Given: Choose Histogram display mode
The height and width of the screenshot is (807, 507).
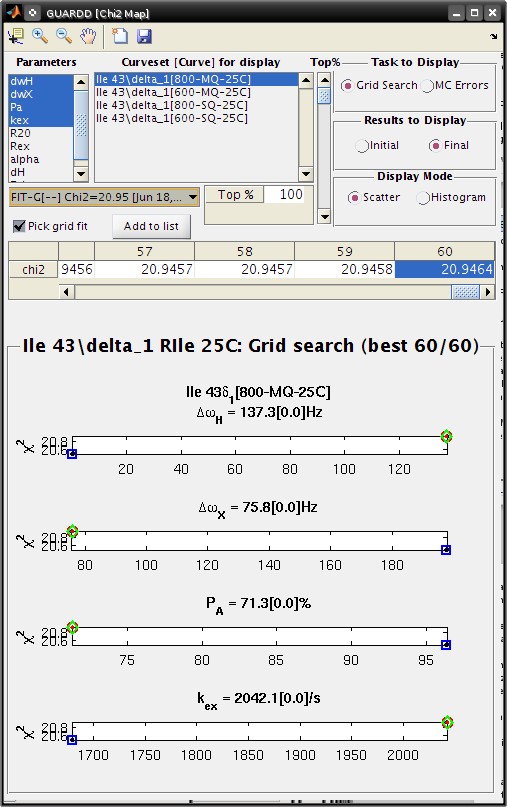Looking at the screenshot, I should click(x=423, y=198).
